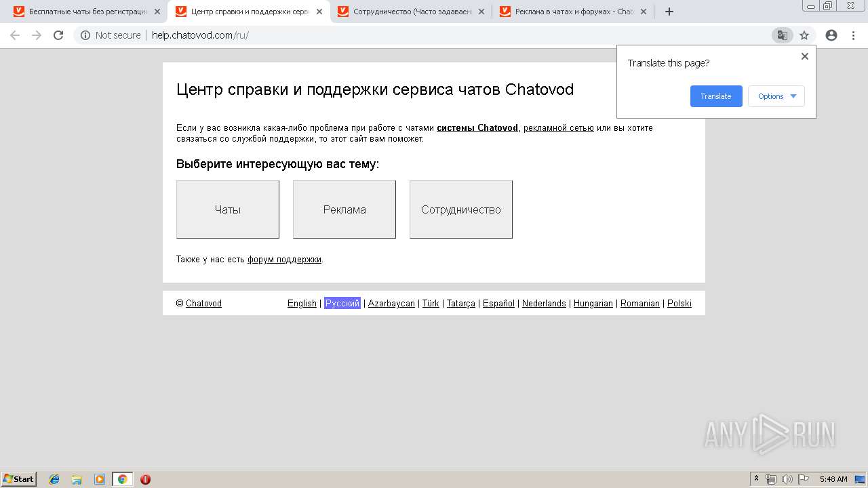Image resolution: width=868 pixels, height=488 pixels.
Task: Switch language to English
Action: [302, 303]
